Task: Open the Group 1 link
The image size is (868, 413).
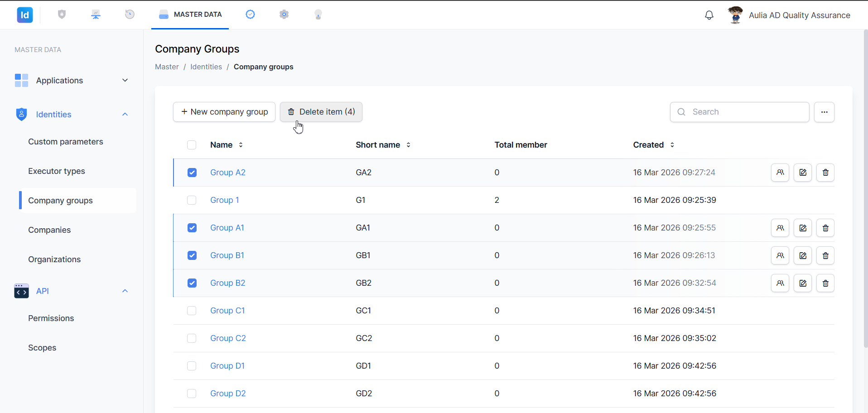Action: [225, 200]
